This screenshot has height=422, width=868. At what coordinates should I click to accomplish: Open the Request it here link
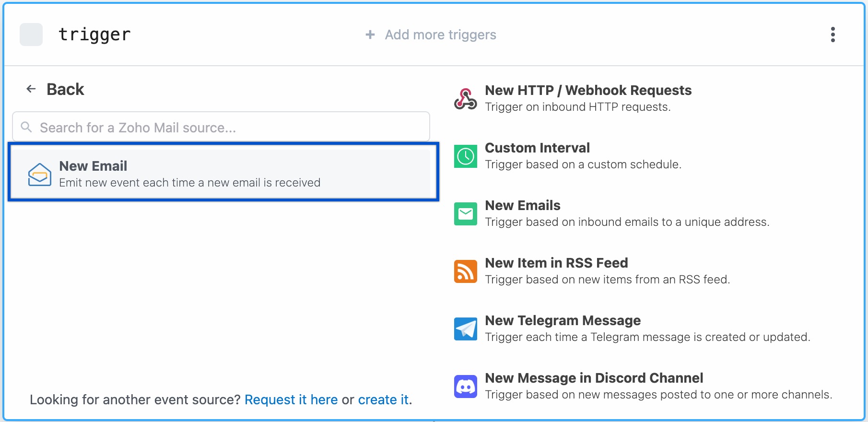(x=291, y=399)
